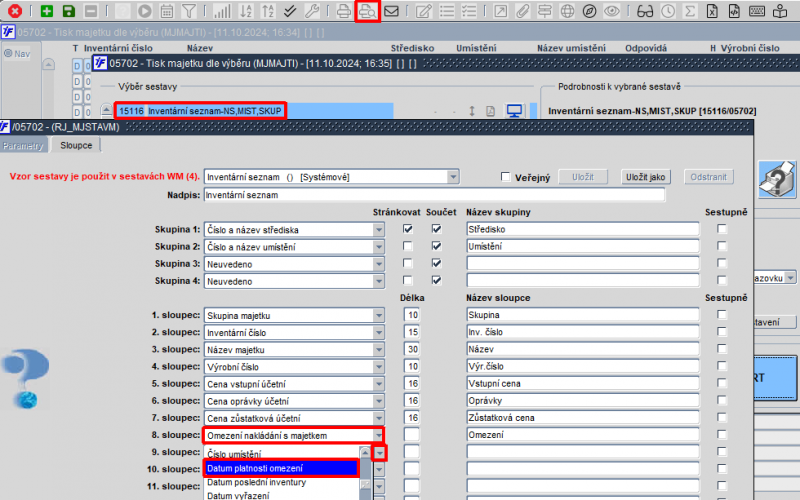
Task: Expand the Skupina 3 dropdown
Action: [379, 264]
